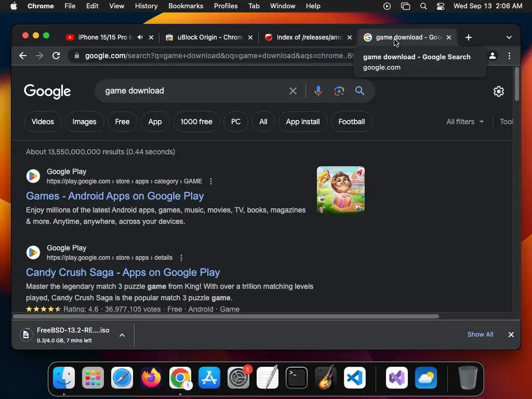
Task: Filter results by Videos
Action: click(x=43, y=122)
